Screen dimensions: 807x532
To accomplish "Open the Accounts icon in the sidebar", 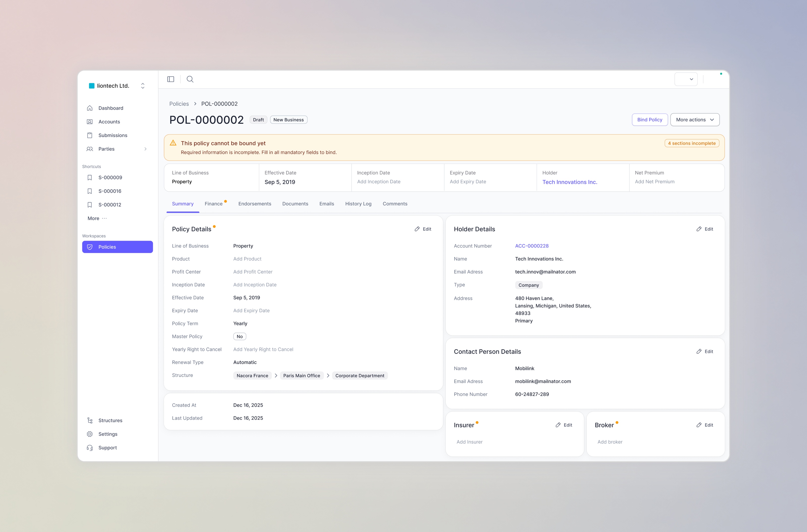I will click(x=90, y=122).
